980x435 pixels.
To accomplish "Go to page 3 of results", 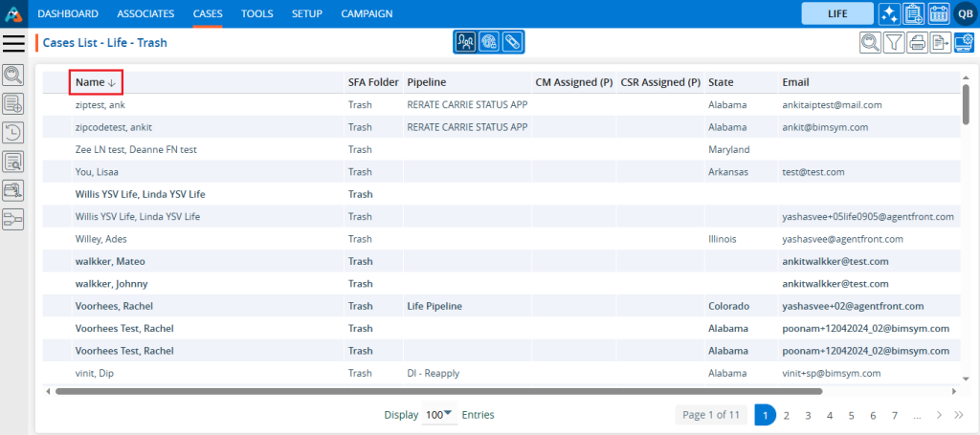I will pos(808,415).
